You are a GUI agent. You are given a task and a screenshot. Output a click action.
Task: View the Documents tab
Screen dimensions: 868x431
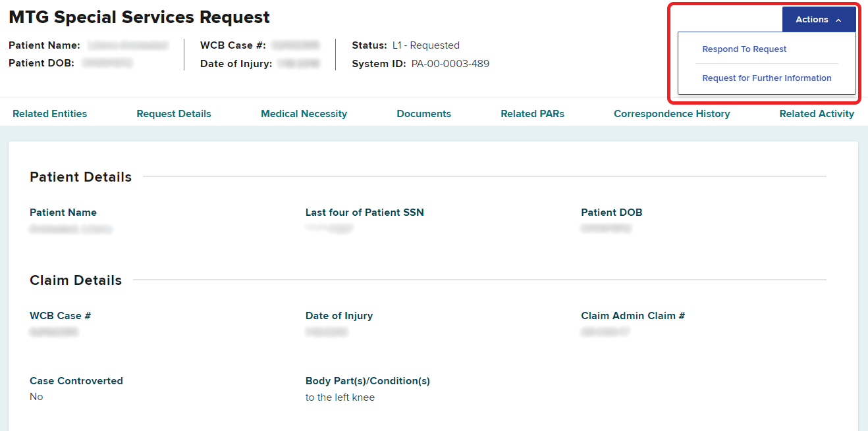[423, 114]
